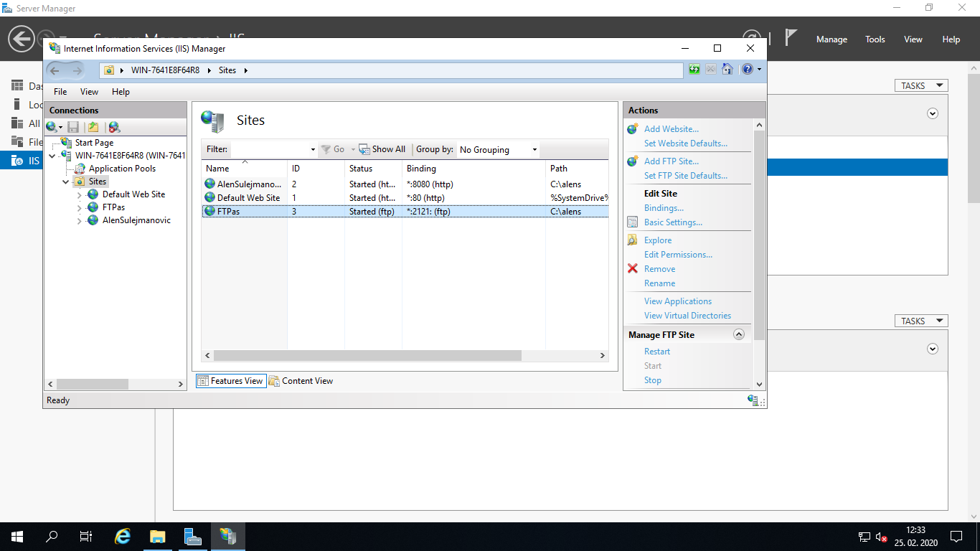Open the first TASKS dropdown in Server Manager
The height and width of the screenshot is (551, 980).
(x=921, y=85)
